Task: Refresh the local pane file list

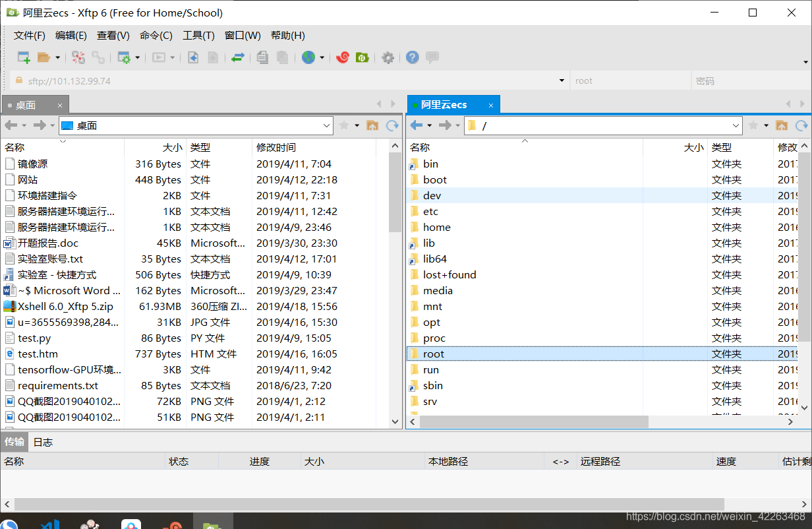Action: (x=392, y=125)
